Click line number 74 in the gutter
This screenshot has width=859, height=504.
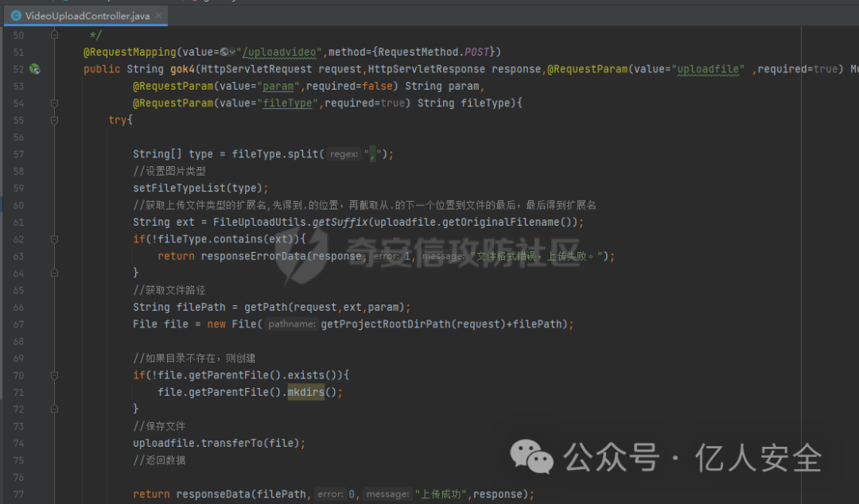(x=18, y=443)
